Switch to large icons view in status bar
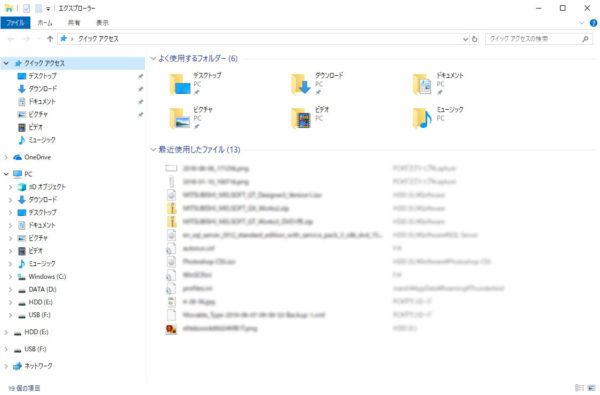The width and height of the screenshot is (600, 395). [592, 388]
